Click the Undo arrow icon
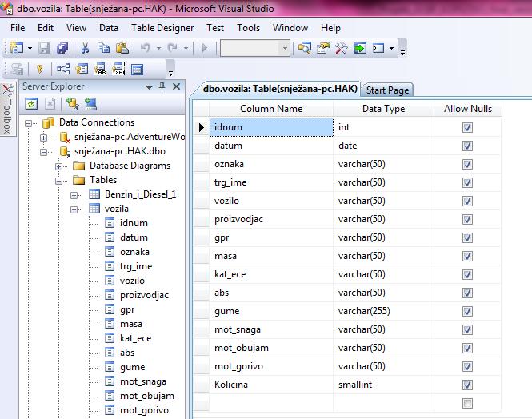 (146, 48)
